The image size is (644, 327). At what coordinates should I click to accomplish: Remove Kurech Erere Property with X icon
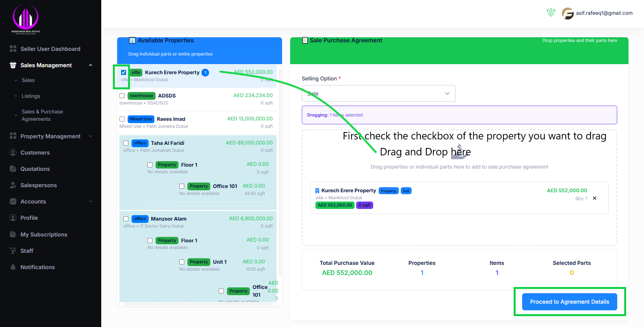[x=594, y=198]
